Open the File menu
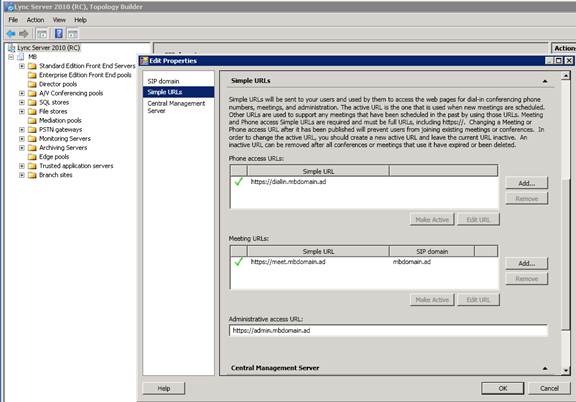 [x=13, y=20]
